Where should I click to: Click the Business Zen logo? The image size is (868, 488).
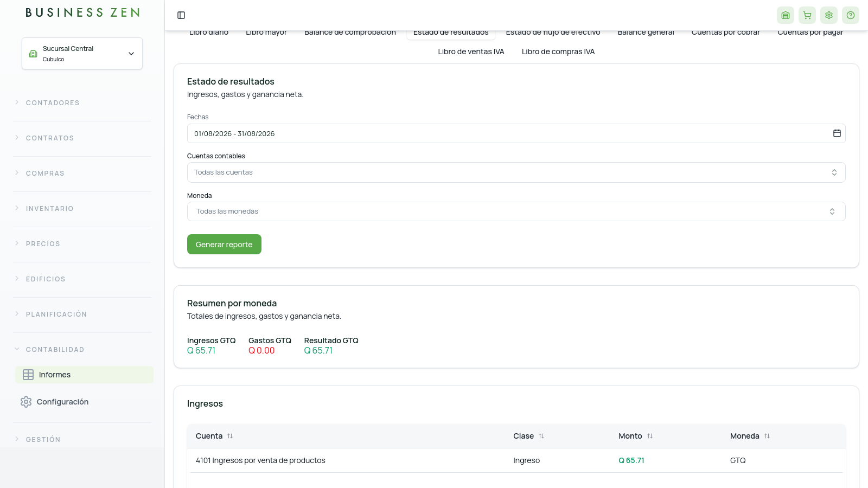click(82, 12)
